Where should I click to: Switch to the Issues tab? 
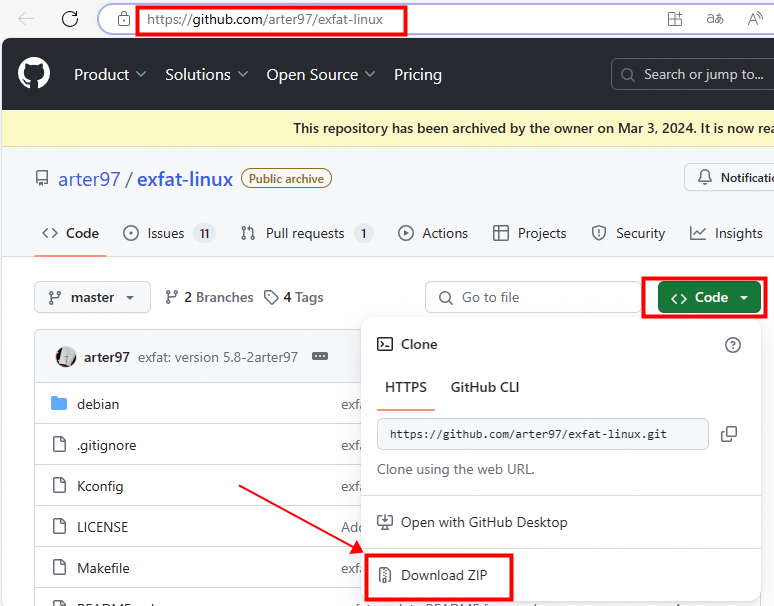169,233
